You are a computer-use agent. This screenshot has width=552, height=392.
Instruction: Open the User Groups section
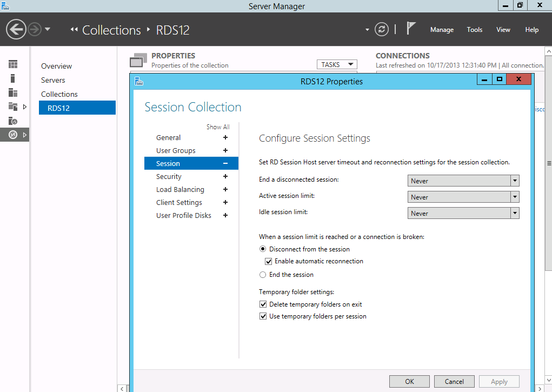tap(176, 151)
